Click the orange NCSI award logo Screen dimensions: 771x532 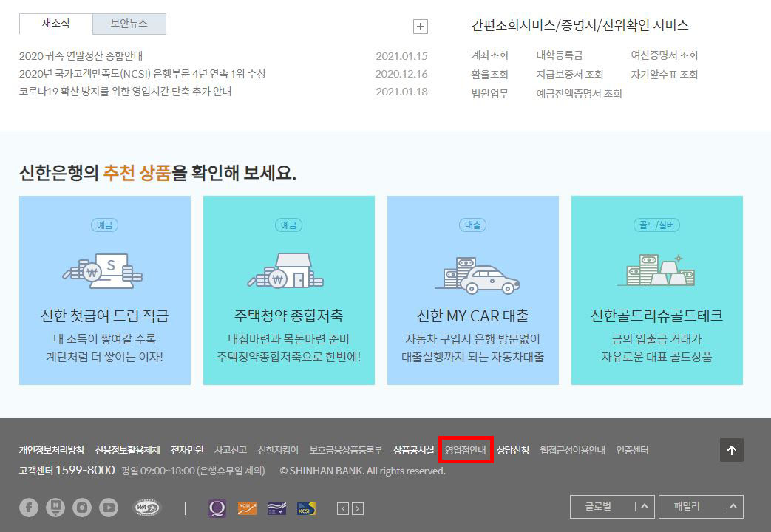tap(247, 508)
